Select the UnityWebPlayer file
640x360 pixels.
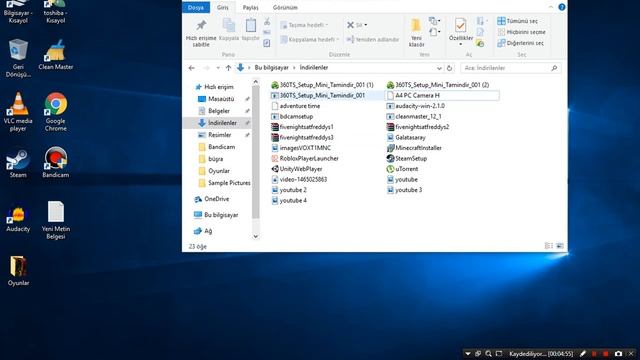[x=301, y=169]
